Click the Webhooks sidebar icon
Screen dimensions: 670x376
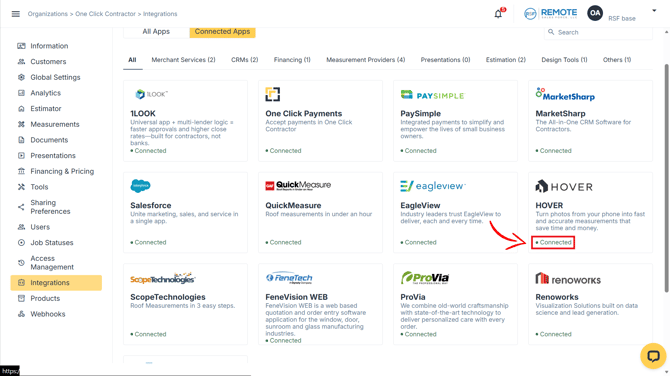[x=21, y=314]
